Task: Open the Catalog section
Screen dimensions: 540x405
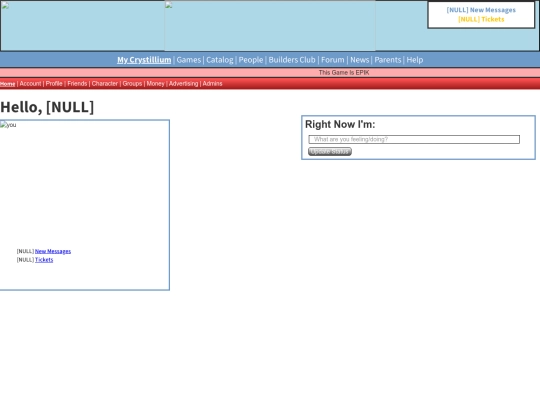Action: 220,60
